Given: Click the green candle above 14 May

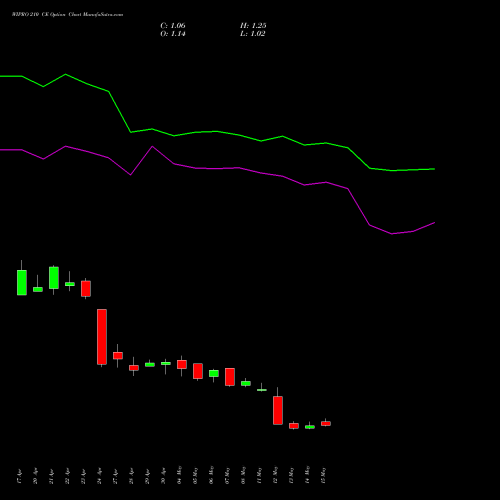Looking at the screenshot, I should click(x=310, y=427).
